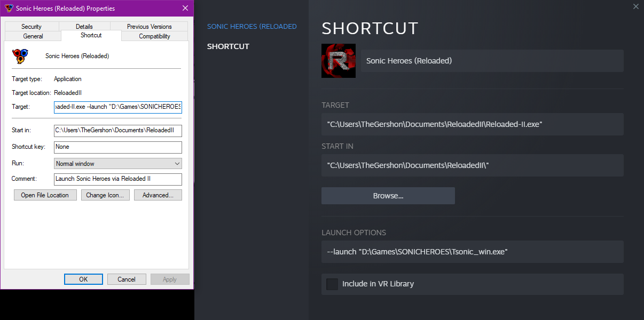Edit the Comment field reading "Launch Sonic Heroes"
This screenshot has width=644, height=320.
coord(117,179)
